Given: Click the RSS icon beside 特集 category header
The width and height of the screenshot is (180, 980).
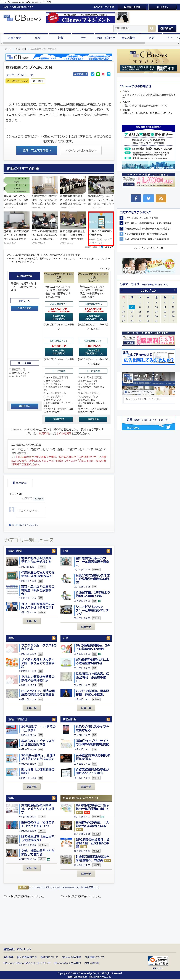Looking at the screenshot, I should click(x=54, y=798).
